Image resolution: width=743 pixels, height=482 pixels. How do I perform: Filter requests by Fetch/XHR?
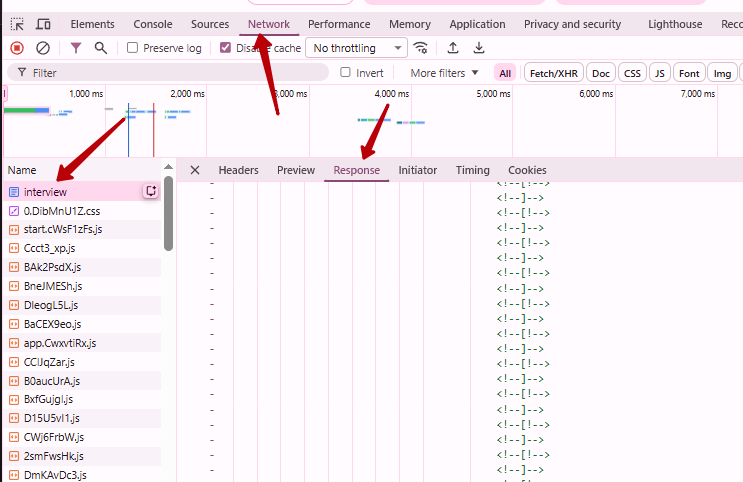(x=553, y=73)
